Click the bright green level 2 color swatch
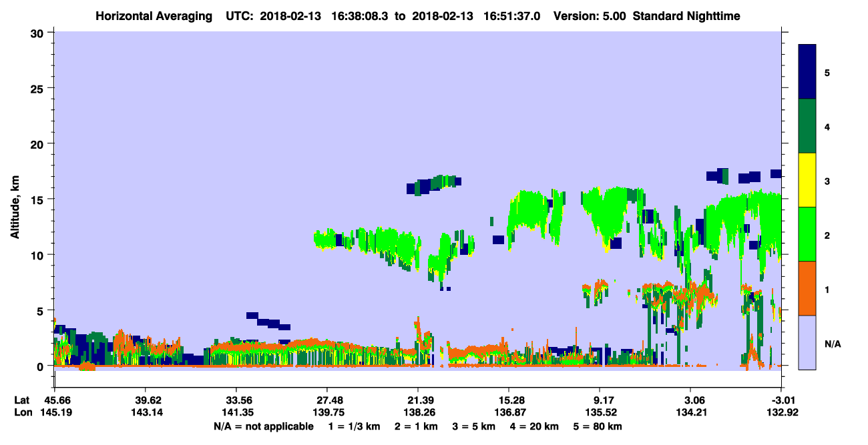Screen dimensions: 868x445 coord(807,234)
